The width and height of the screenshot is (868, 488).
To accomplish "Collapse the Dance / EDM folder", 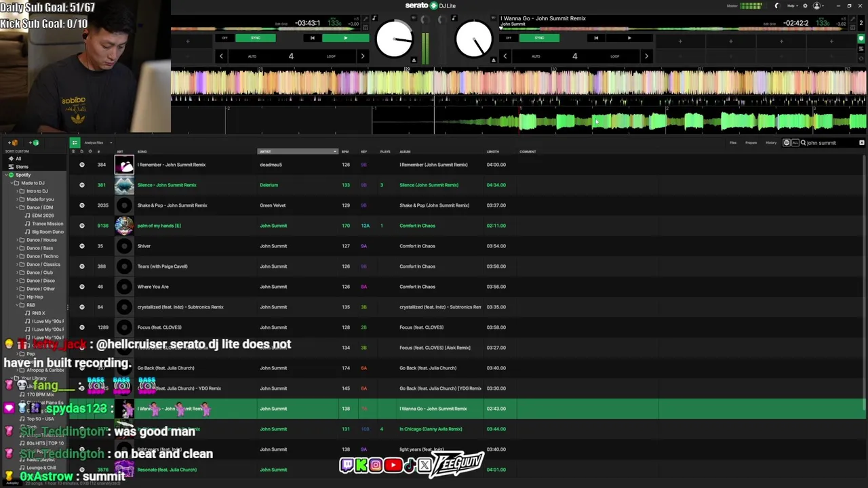I will [17, 207].
